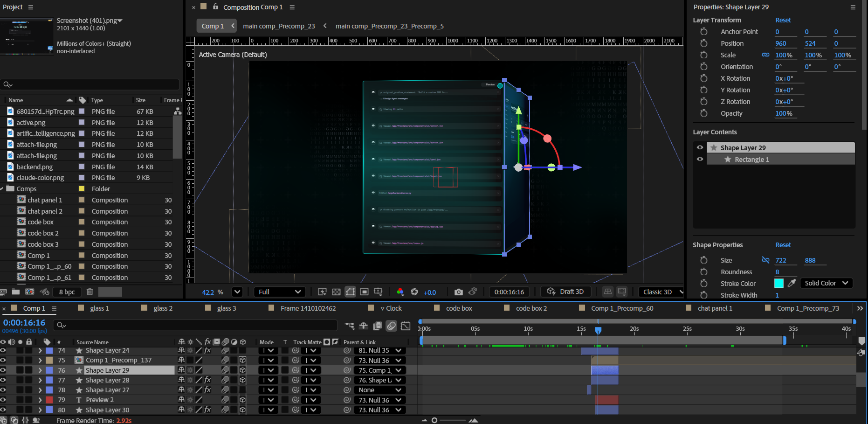Open the viewer resolution dropdown showing Full
The height and width of the screenshot is (424, 868).
280,292
